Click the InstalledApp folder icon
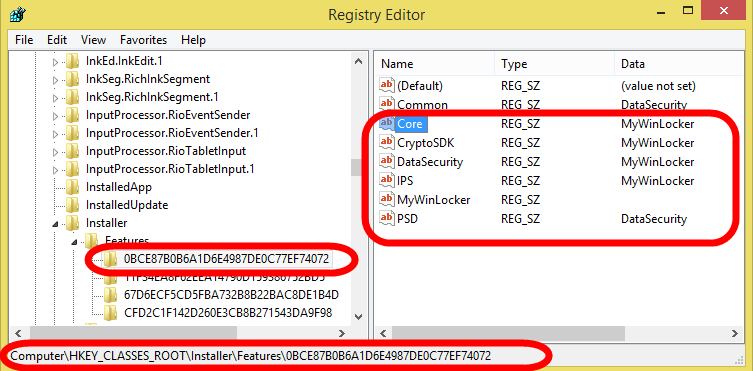The width and height of the screenshot is (753, 371). [x=72, y=187]
